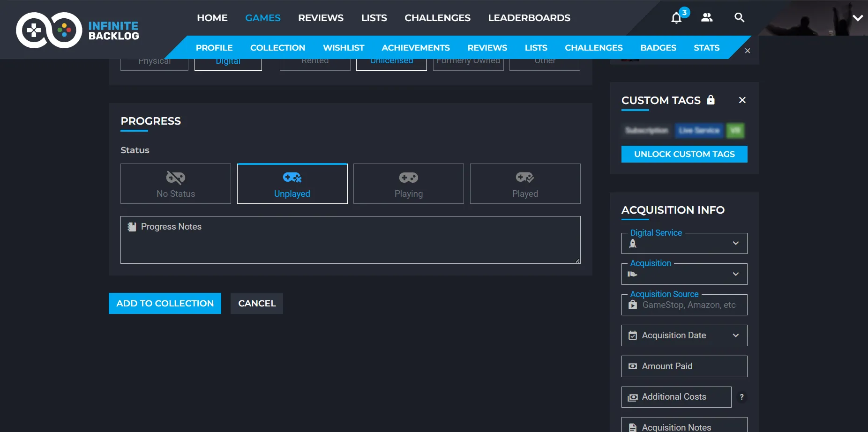Click the friends people icon
The image size is (868, 432).
707,18
